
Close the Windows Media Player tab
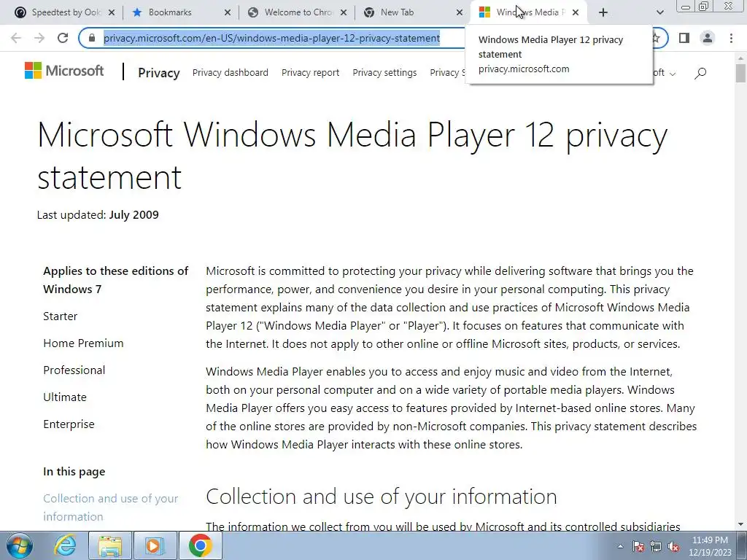point(576,13)
